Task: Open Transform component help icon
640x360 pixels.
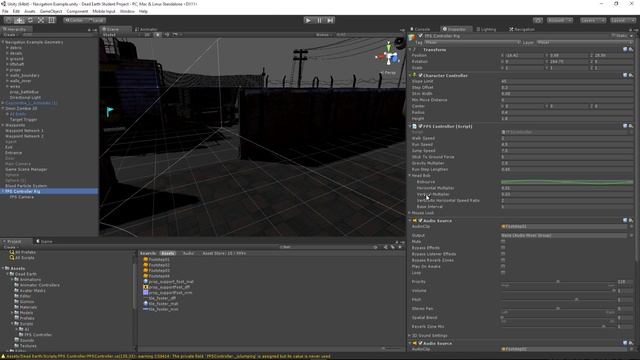Action: coord(625,49)
